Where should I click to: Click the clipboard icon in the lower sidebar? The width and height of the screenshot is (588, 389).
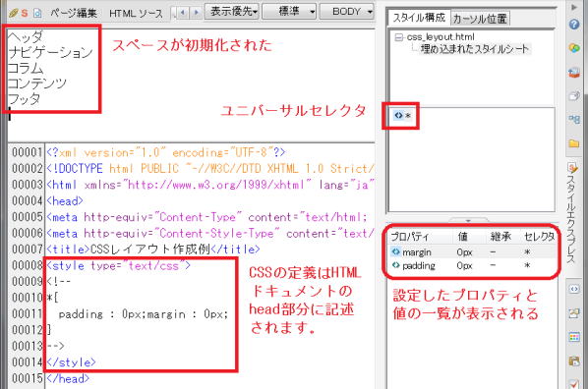click(574, 361)
